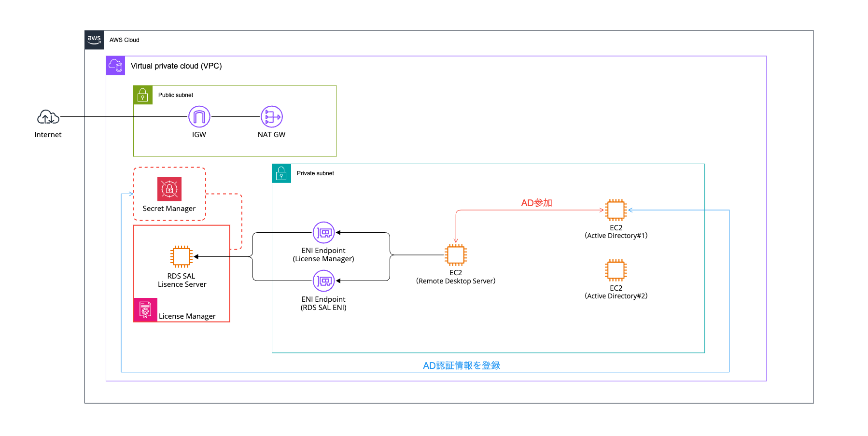Click 'ENI Endpoint (License Manager)' text
Screen dimensions: 868x436
[323, 254]
